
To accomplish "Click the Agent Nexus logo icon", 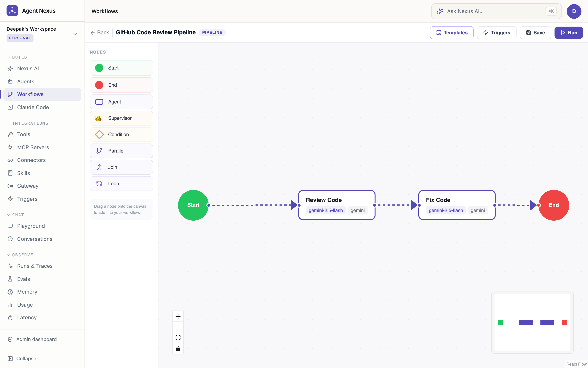I will click(12, 11).
